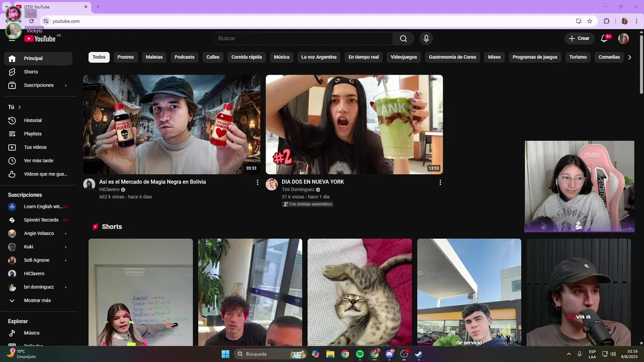Show hidden system tray icons

[569, 354]
